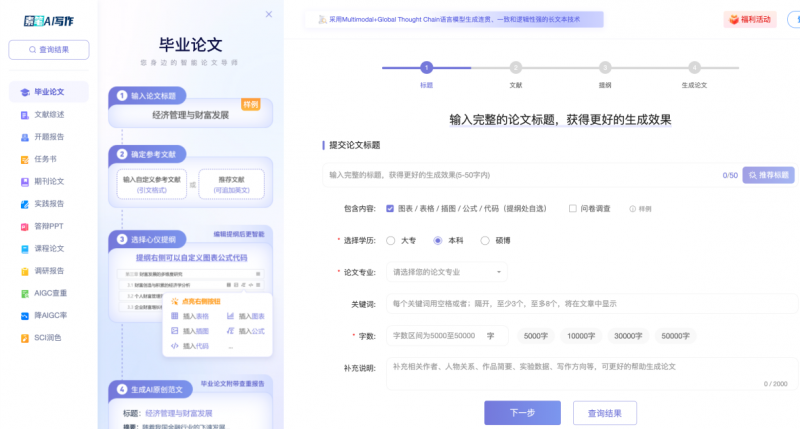Open the 论文专业 dropdown
This screenshot has width=800, height=429.
click(x=447, y=272)
